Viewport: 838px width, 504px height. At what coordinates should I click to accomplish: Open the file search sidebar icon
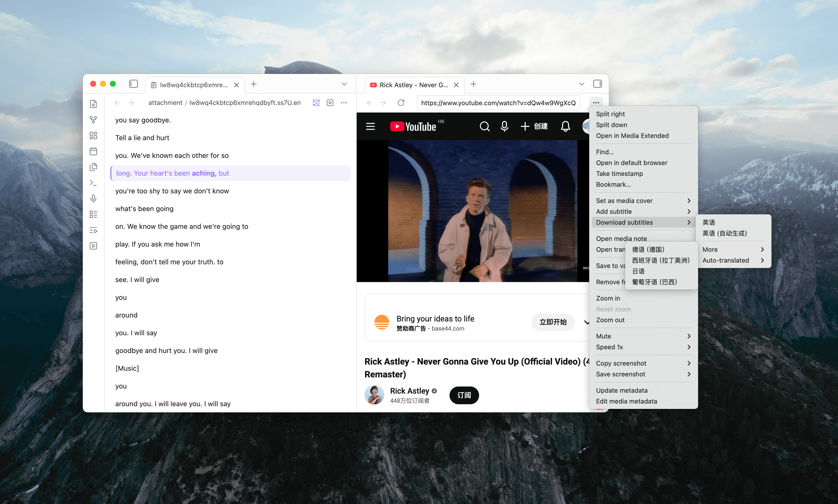pos(93,104)
